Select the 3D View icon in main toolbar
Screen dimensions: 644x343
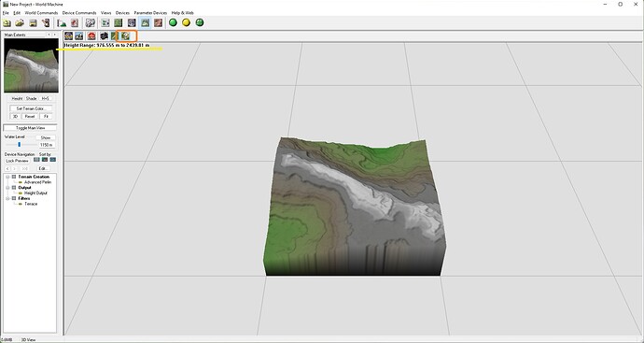[145, 23]
